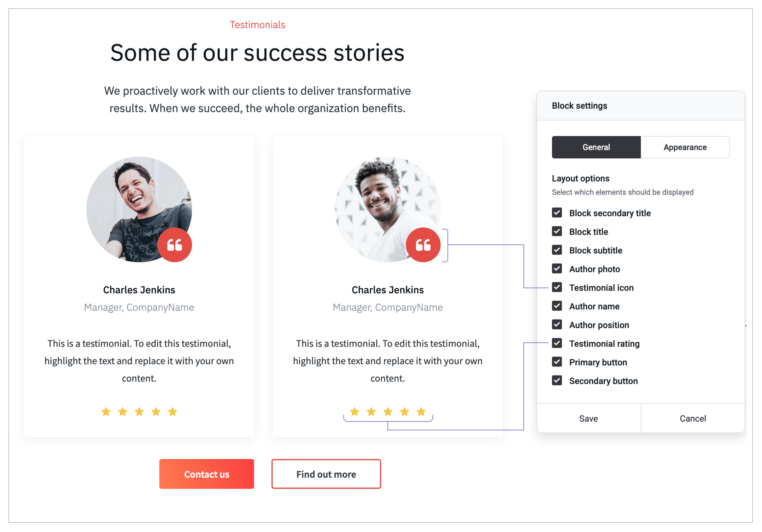Select the General tab in Block settings
Image resolution: width=762 pixels, height=532 pixels.
(596, 147)
